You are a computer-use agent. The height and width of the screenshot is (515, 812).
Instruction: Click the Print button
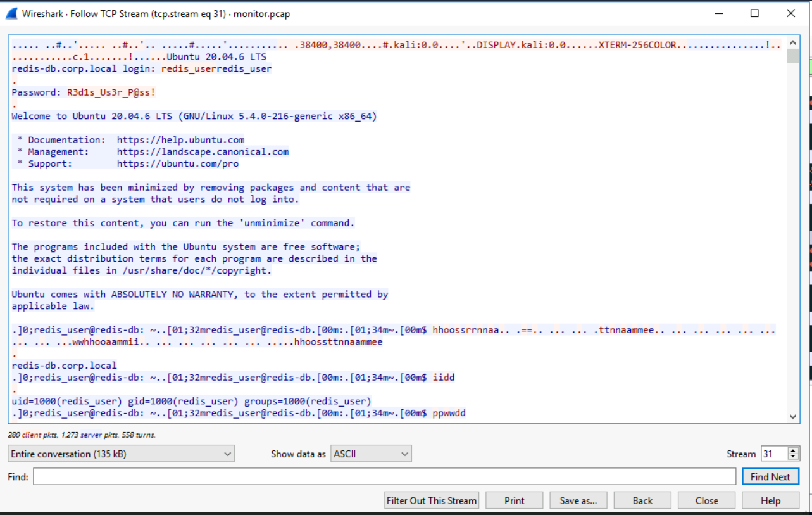pos(515,500)
